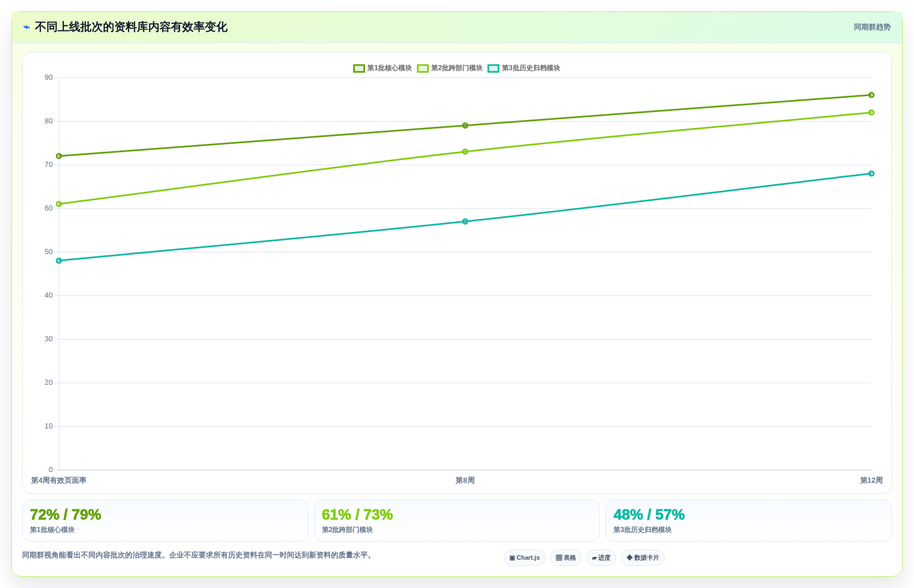Click the 第2批跨部门模块 legend label
The width and height of the screenshot is (914, 588).
[457, 68]
